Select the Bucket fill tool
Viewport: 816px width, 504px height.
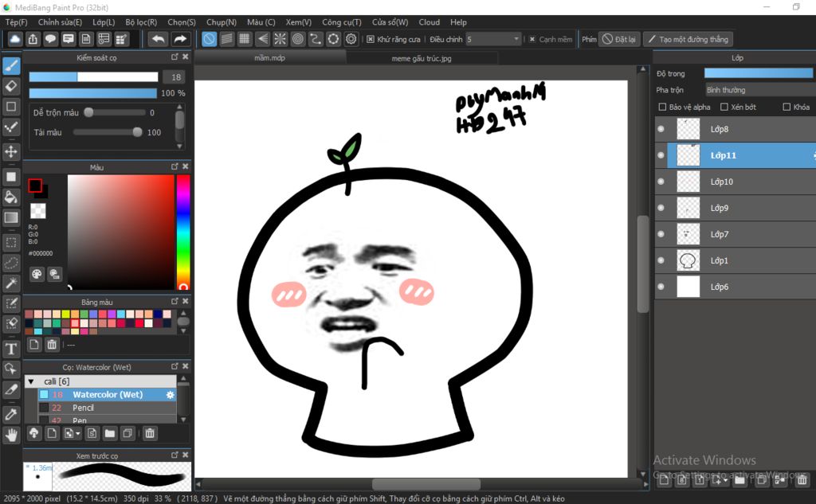pos(11,197)
